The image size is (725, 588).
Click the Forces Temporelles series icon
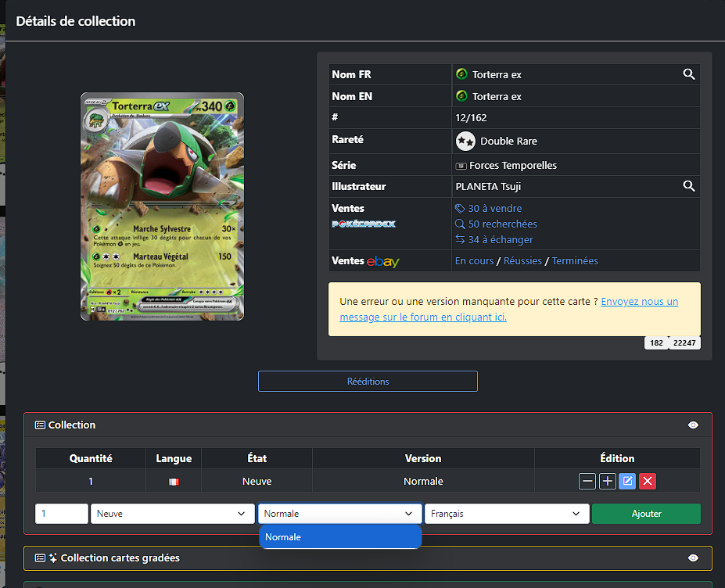click(x=461, y=166)
